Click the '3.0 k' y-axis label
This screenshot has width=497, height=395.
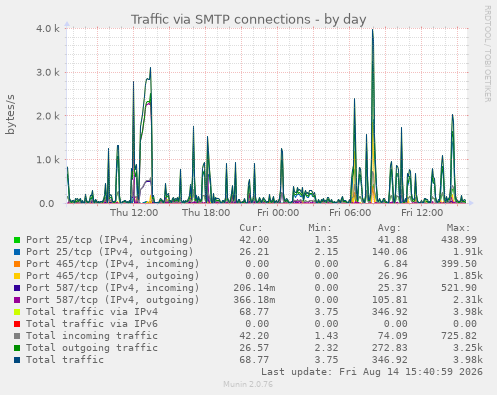(48, 72)
